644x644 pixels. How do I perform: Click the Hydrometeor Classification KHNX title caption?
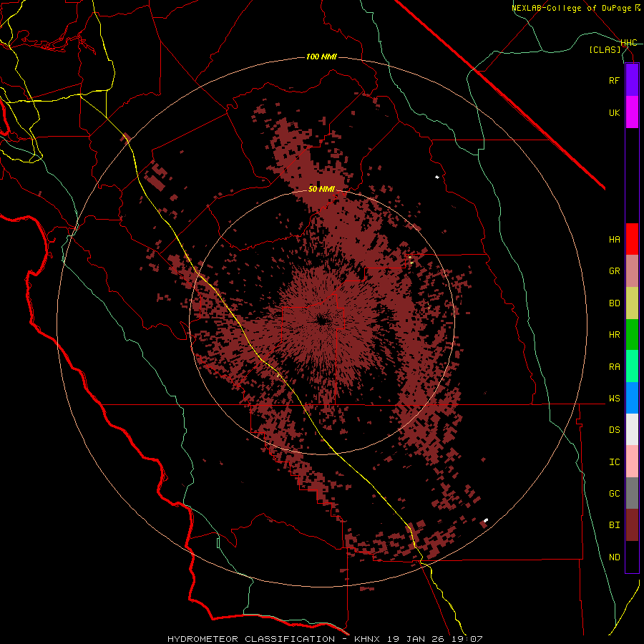(325, 639)
